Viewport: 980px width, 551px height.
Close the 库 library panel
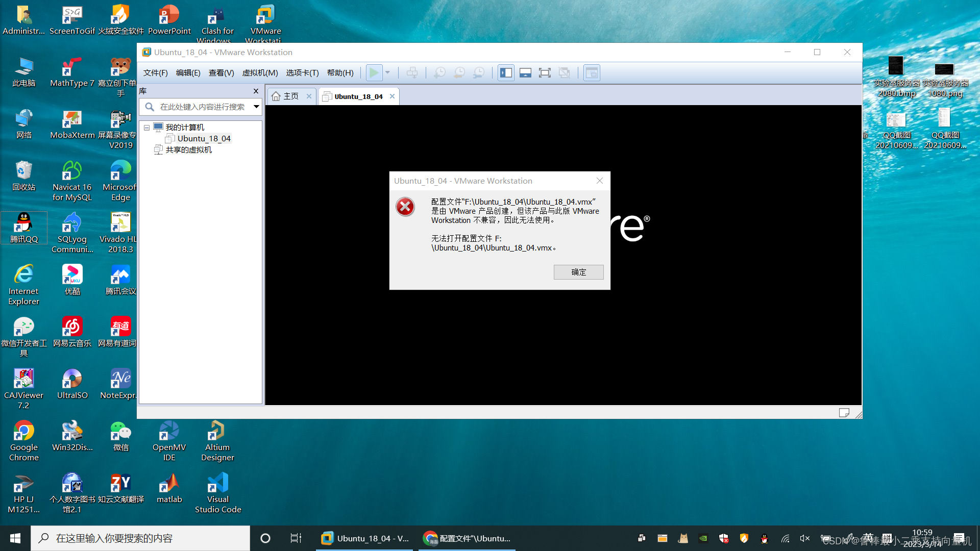pyautogui.click(x=256, y=91)
